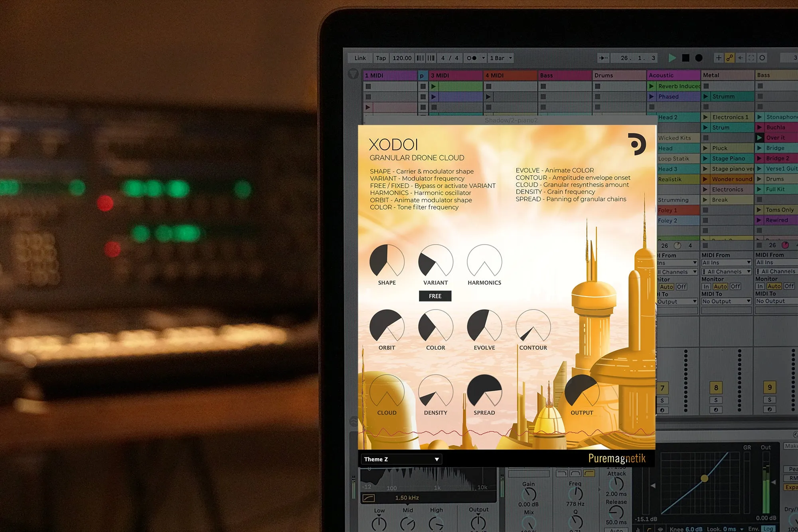Screen dimensions: 798x532
Task: Select the Acoustic track header
Action: coord(674,75)
